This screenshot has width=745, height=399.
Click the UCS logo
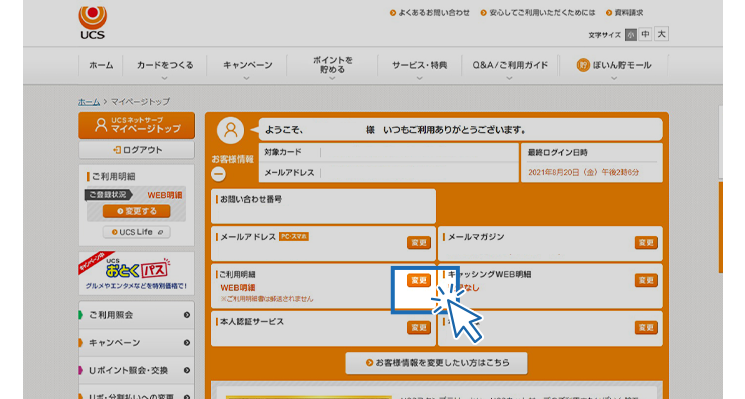point(93,22)
